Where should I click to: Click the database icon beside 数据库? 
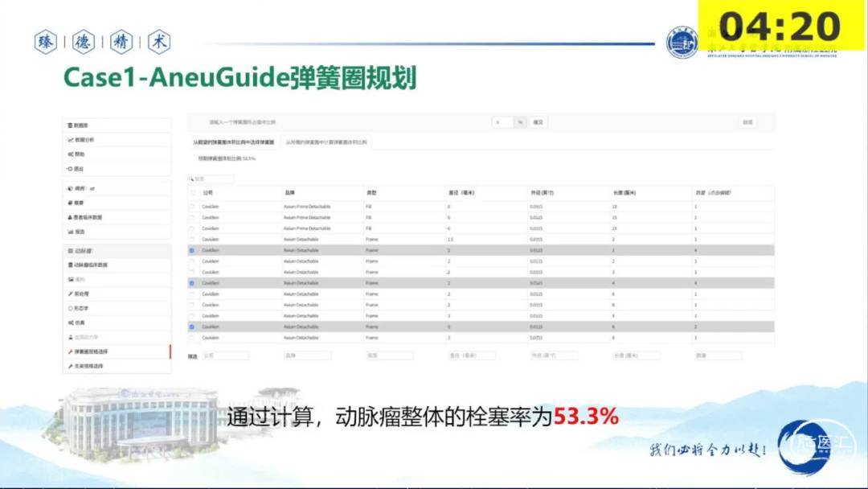click(x=70, y=125)
